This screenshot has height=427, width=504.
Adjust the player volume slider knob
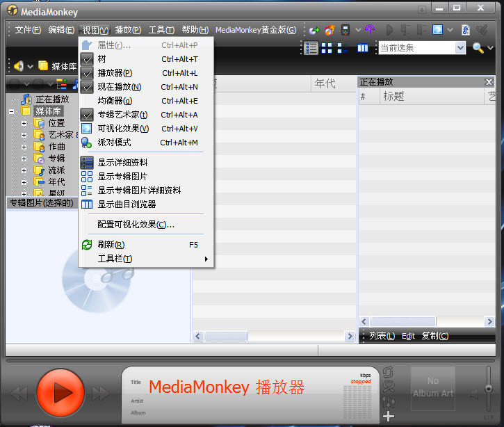coord(489,389)
